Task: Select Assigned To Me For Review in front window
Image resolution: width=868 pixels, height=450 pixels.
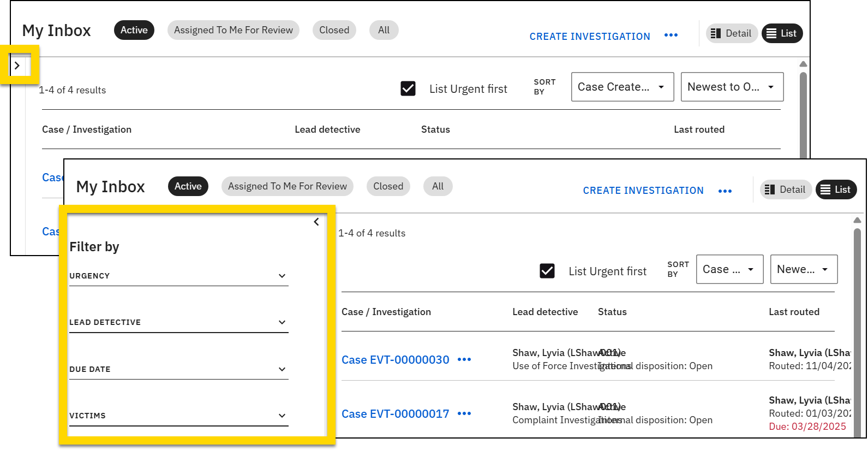Action: pyautogui.click(x=288, y=186)
